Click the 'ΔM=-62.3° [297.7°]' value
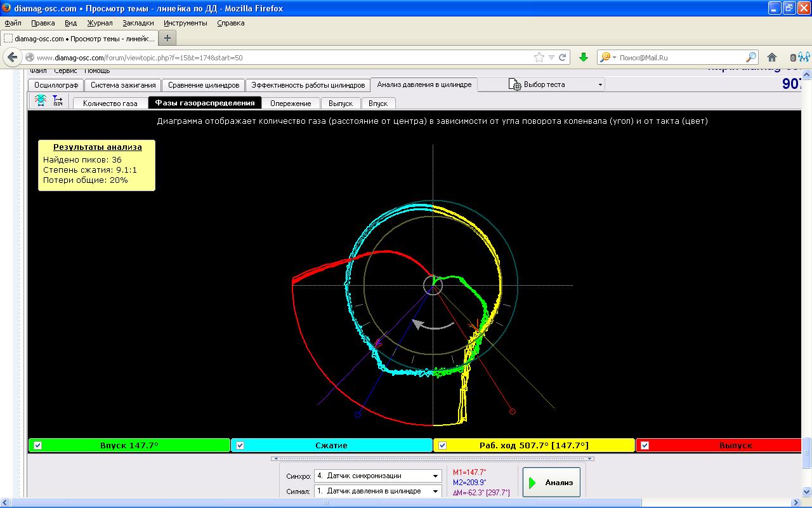Image resolution: width=812 pixels, height=508 pixels. (x=481, y=493)
